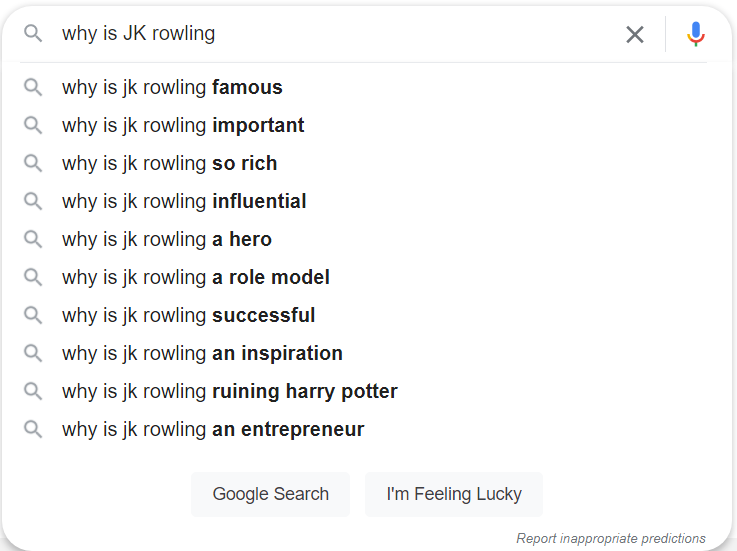Click magnifier icon beside 'an entrepreneur' suggestion

33,429
